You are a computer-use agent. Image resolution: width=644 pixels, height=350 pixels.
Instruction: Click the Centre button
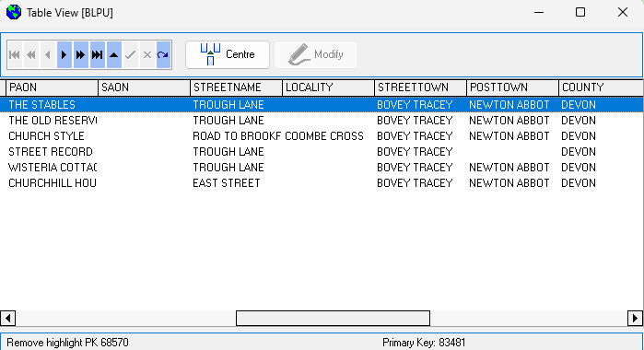228,54
